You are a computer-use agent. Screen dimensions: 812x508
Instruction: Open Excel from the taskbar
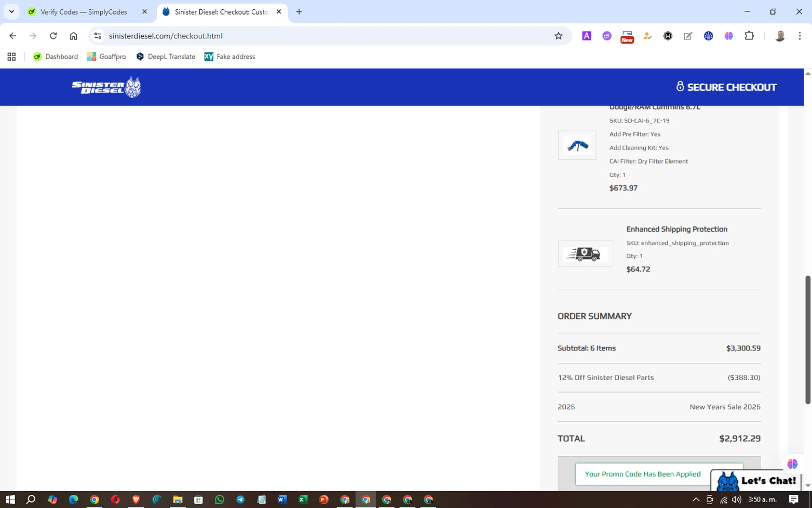[303, 499]
